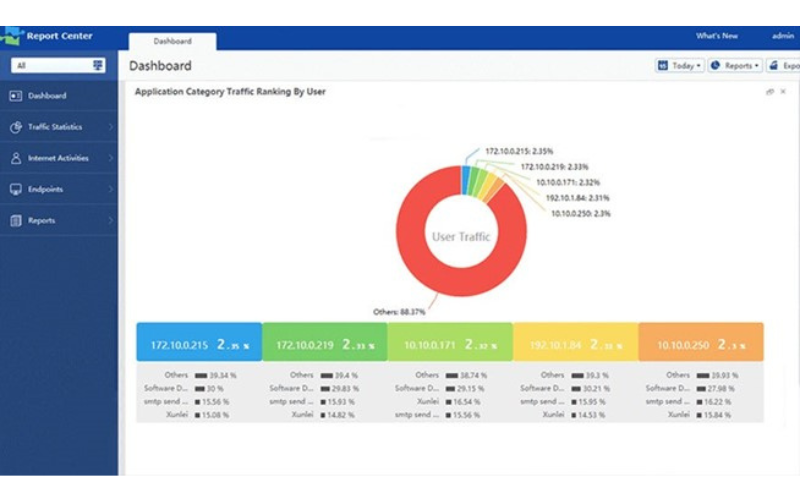Click the Others: 88.37% chart label
This screenshot has width=800, height=500.
click(x=399, y=312)
